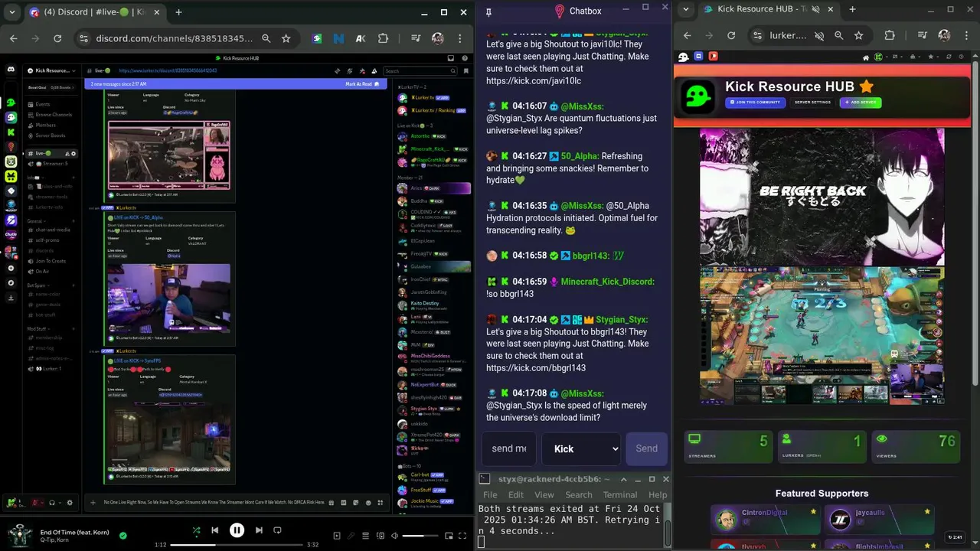
Task: Expand Kick Resource server name dropdown
Action: [73, 70]
